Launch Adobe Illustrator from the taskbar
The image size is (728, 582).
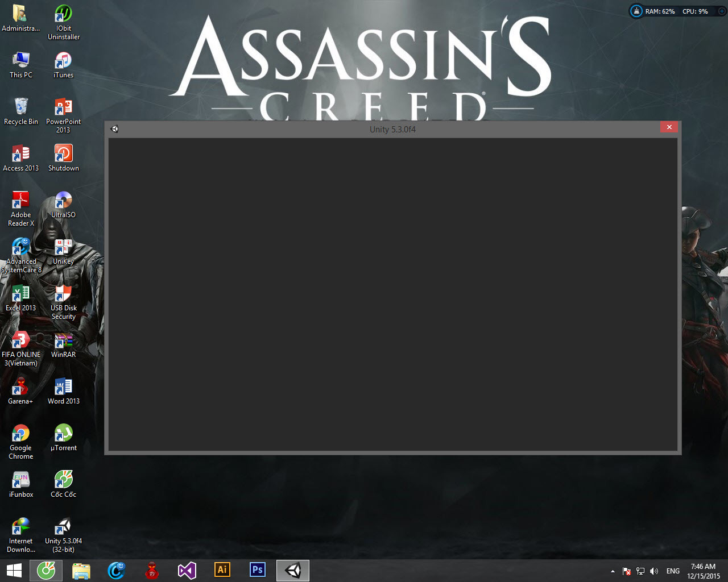(x=222, y=570)
